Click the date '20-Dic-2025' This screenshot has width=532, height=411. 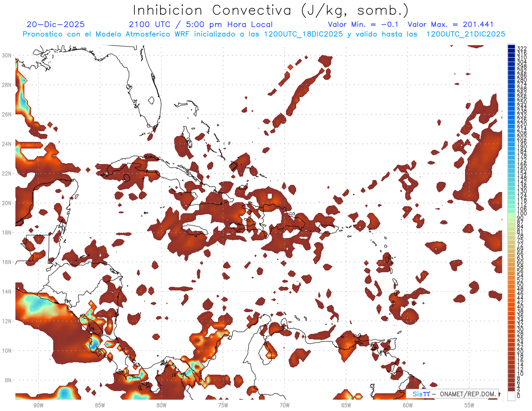click(x=55, y=24)
